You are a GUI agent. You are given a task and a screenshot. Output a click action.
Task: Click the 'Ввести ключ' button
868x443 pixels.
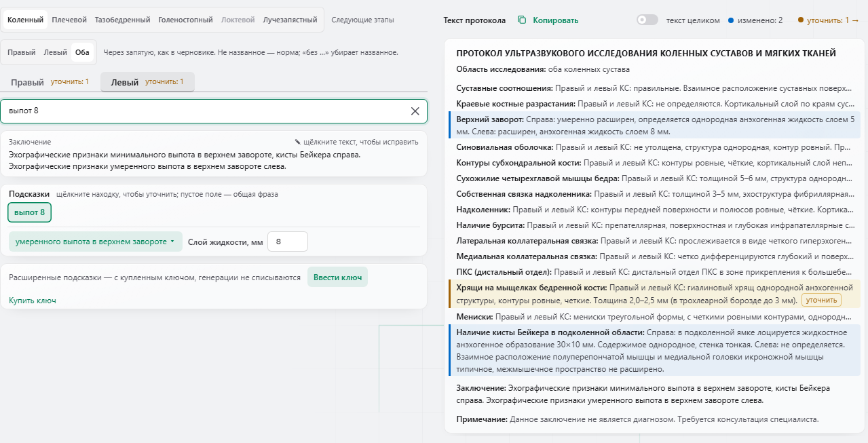(x=337, y=277)
